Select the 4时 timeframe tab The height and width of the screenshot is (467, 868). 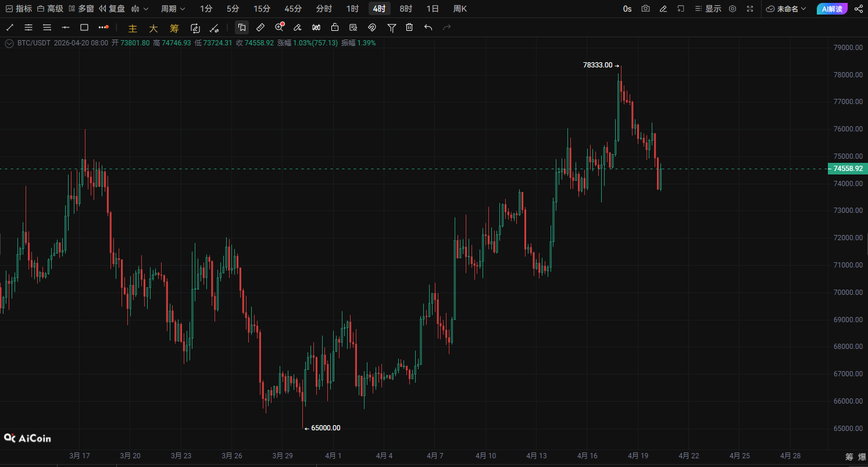pos(380,9)
